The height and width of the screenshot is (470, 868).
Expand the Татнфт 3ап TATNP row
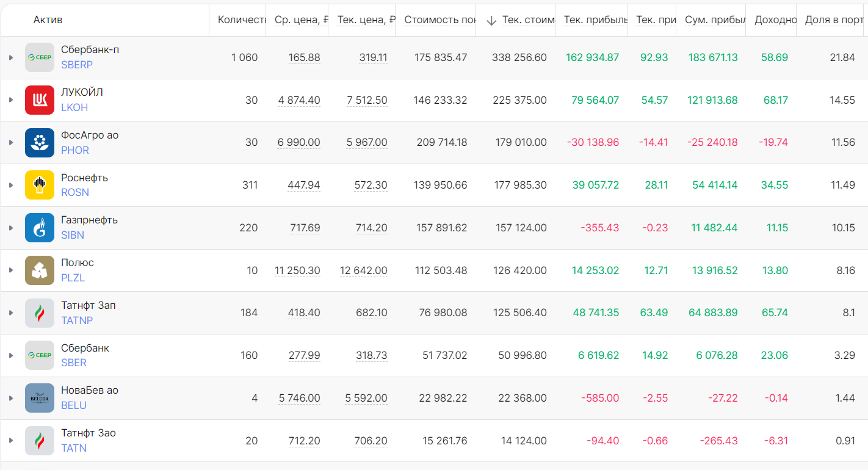[11, 313]
